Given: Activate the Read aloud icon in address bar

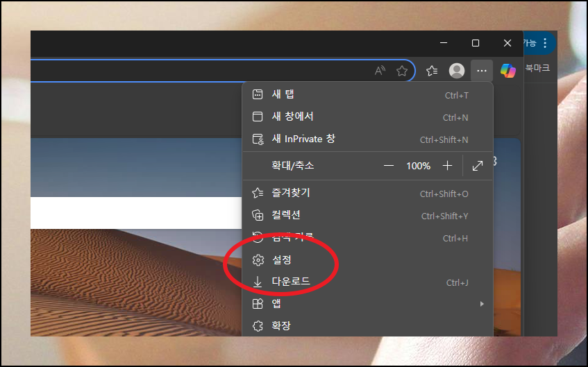Looking at the screenshot, I should [x=380, y=71].
